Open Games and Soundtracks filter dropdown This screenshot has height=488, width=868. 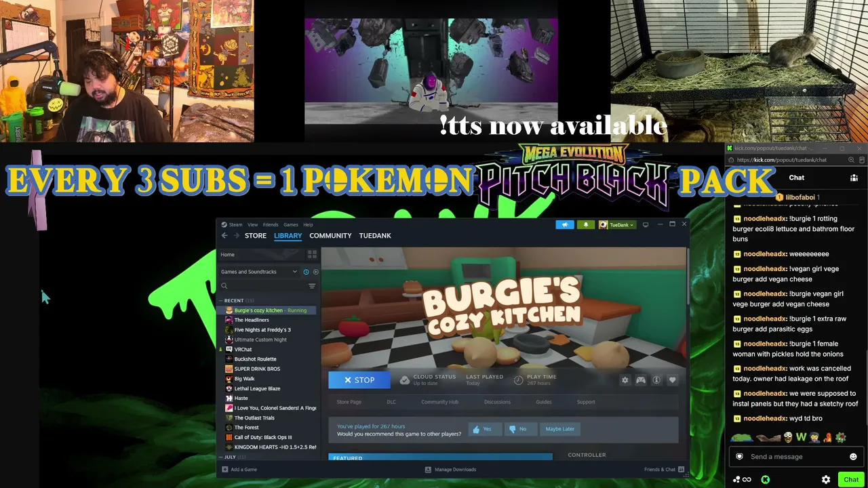[x=259, y=272]
